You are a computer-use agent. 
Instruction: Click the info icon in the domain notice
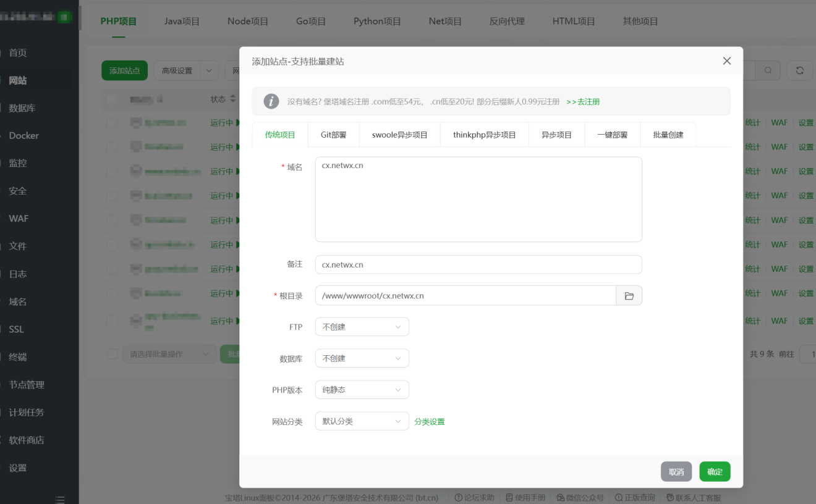click(x=271, y=101)
